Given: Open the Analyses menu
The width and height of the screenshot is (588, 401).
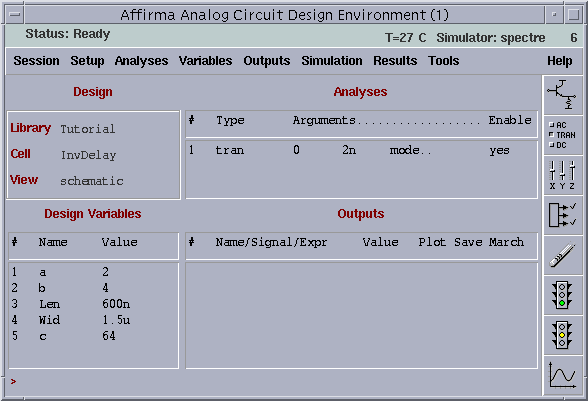Looking at the screenshot, I should (x=141, y=61).
